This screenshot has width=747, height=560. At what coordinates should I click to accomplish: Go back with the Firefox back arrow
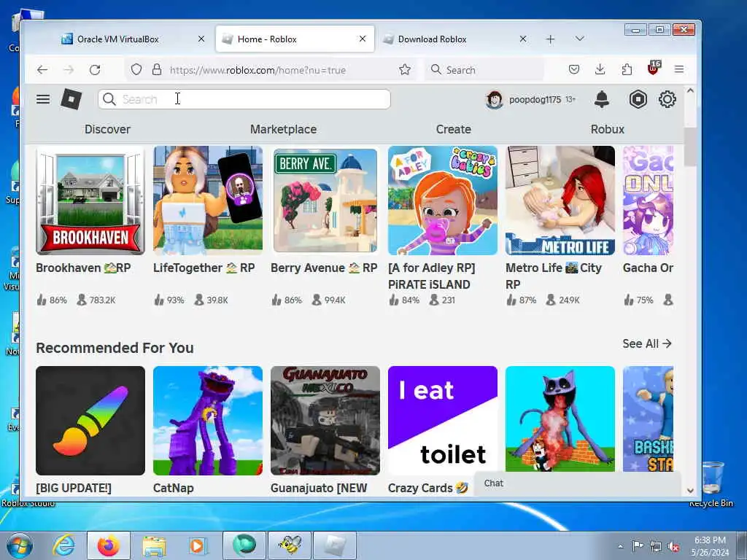(x=42, y=70)
